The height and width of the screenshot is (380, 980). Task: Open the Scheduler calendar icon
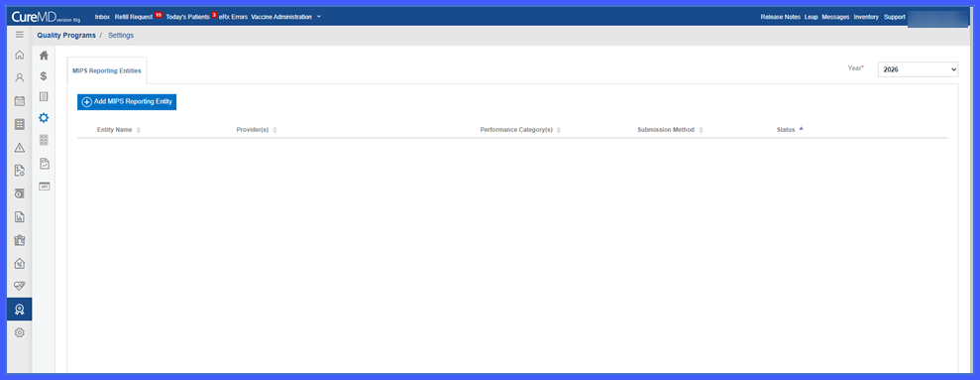(x=20, y=101)
